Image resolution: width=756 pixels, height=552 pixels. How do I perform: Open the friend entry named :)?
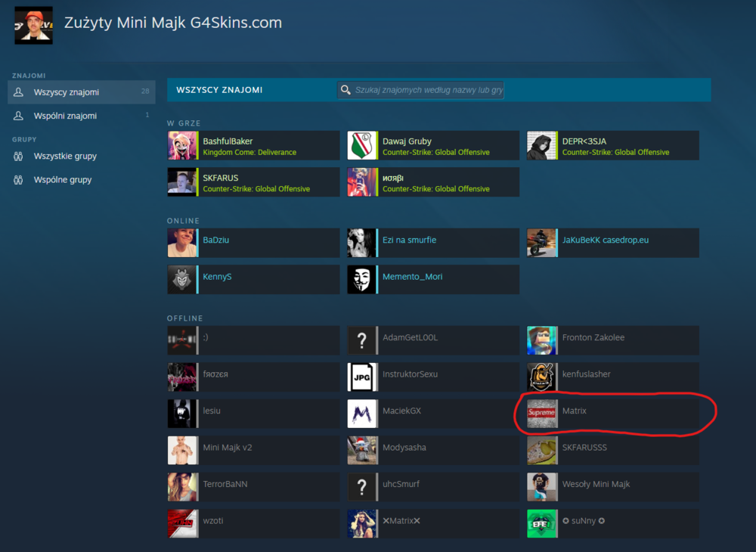[253, 340]
